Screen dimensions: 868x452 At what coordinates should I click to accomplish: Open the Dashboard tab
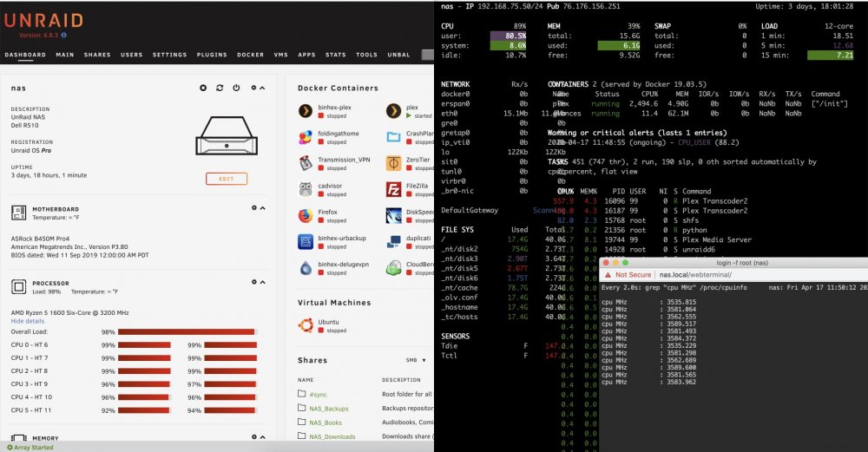tap(25, 55)
